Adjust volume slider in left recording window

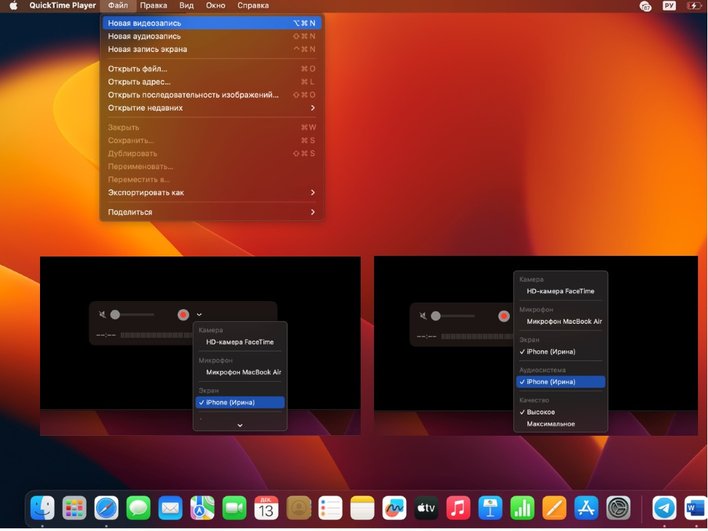tap(132, 314)
